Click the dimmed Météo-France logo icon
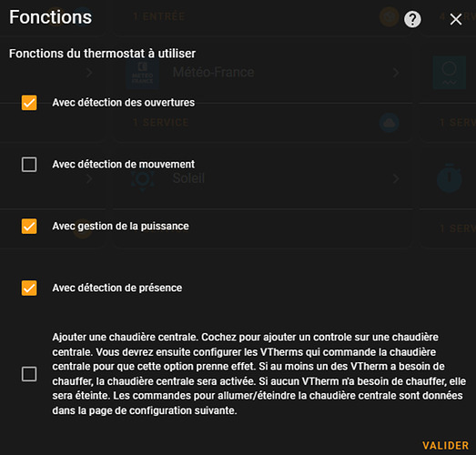This screenshot has height=455, width=476. pyautogui.click(x=142, y=73)
